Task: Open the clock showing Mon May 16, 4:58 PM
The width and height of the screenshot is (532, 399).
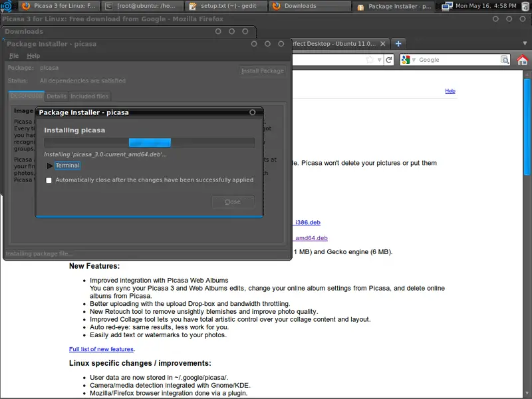Action: tap(486, 6)
